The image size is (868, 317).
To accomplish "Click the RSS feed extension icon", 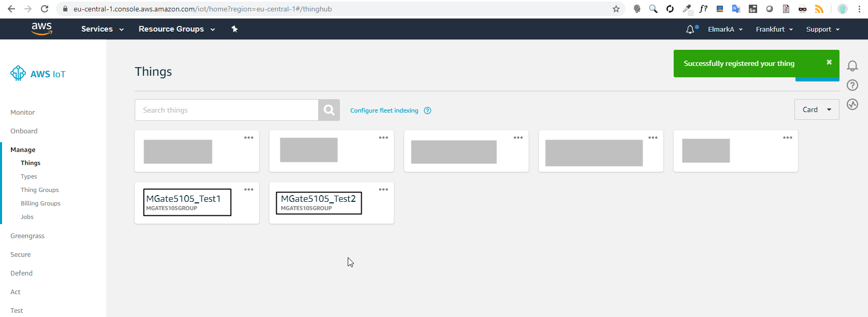I will 819,9.
